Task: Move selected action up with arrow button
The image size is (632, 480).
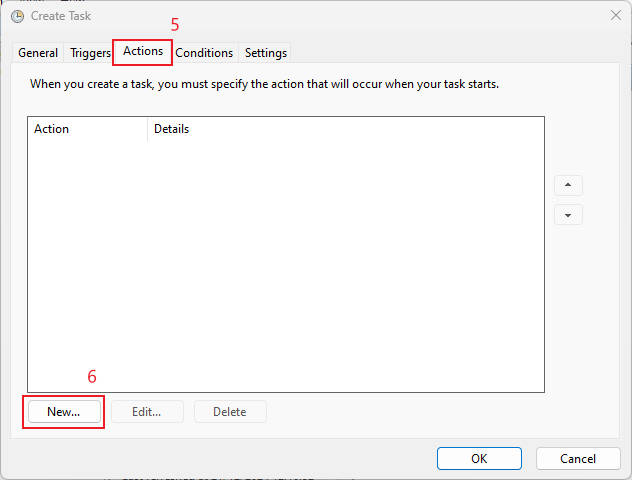Action: coord(568,186)
